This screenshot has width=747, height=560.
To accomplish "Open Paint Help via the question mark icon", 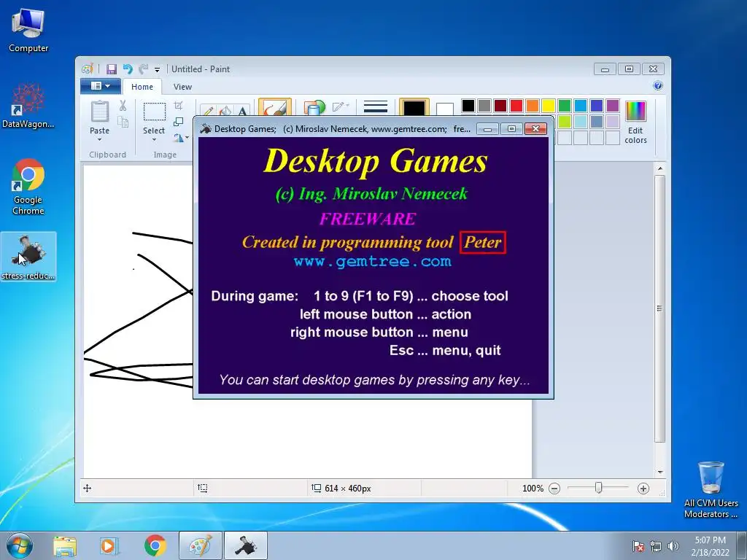I will click(x=658, y=86).
